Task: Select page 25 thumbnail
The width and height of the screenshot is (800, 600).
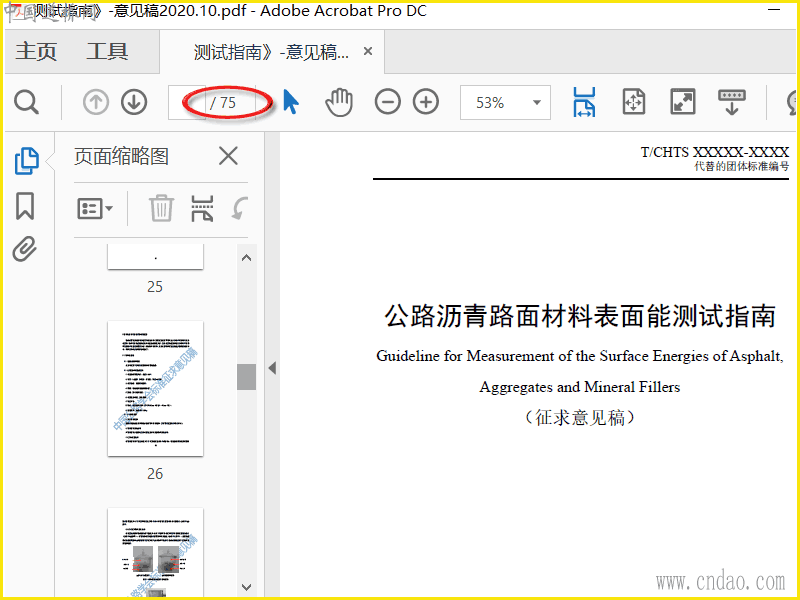Action: point(155,257)
